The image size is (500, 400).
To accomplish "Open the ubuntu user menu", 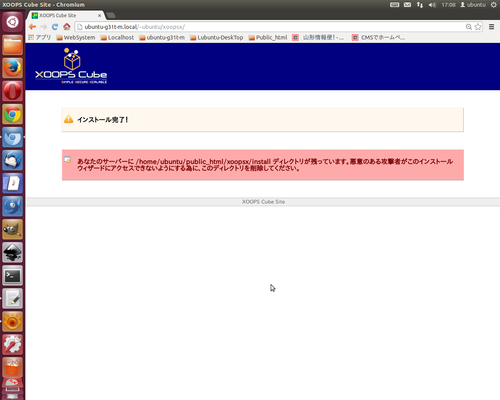I will pos(473,5).
